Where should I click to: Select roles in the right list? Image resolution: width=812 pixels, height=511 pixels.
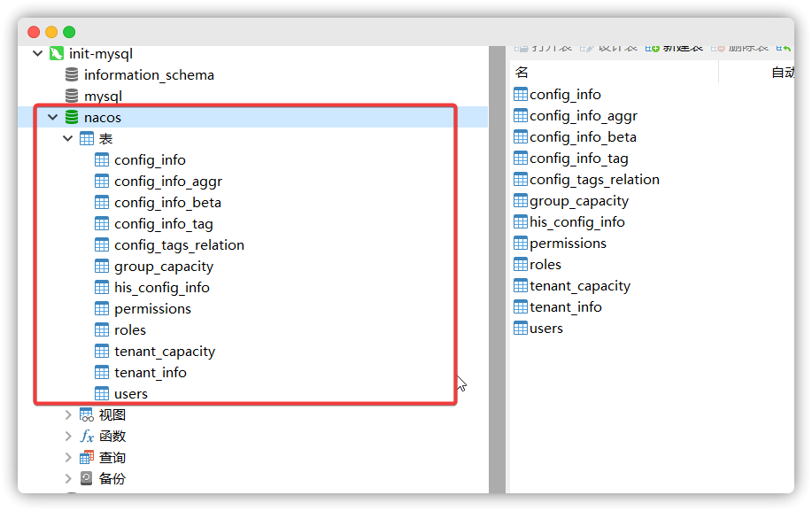[x=545, y=264]
